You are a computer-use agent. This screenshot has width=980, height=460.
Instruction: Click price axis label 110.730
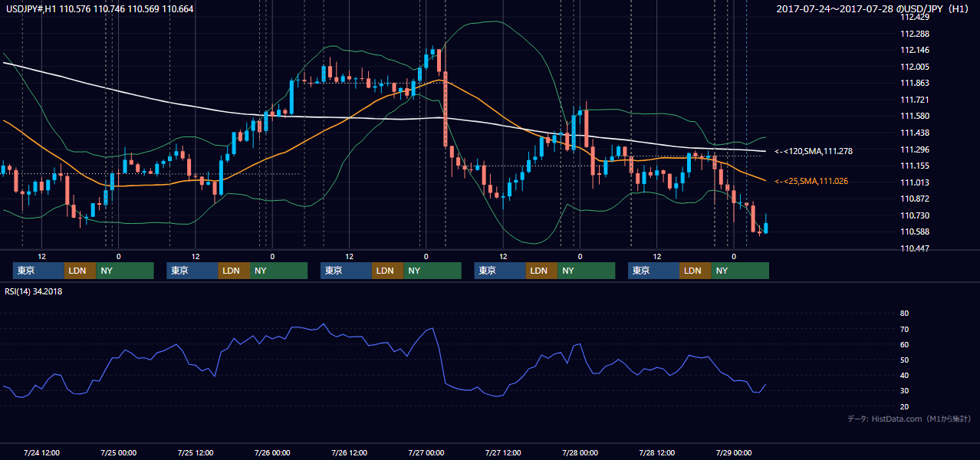pos(916,215)
